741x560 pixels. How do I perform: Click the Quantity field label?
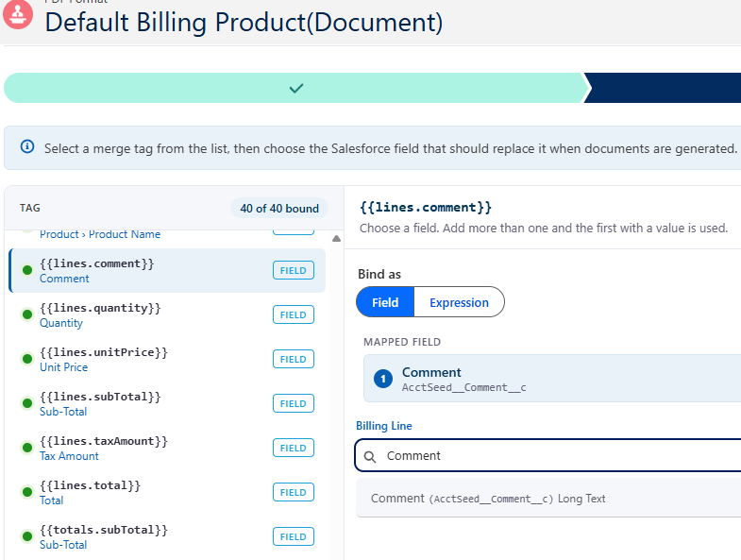point(61,323)
